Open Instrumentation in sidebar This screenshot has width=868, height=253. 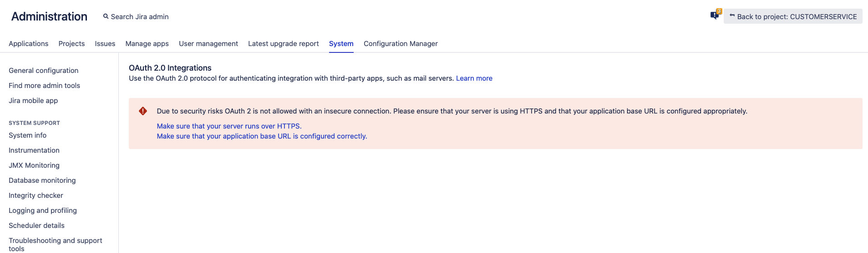(34, 150)
